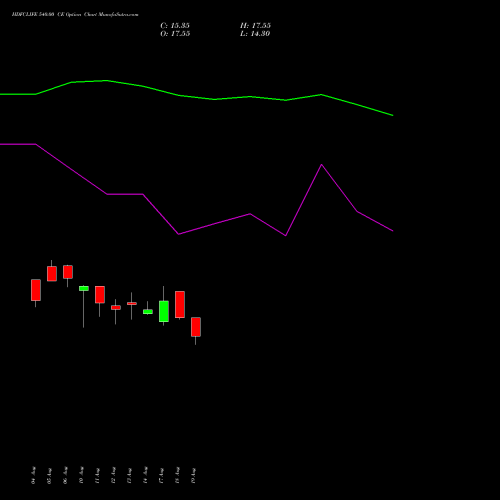Click the 14 Aug date label
The width and height of the screenshot is (500, 500).
145,475
